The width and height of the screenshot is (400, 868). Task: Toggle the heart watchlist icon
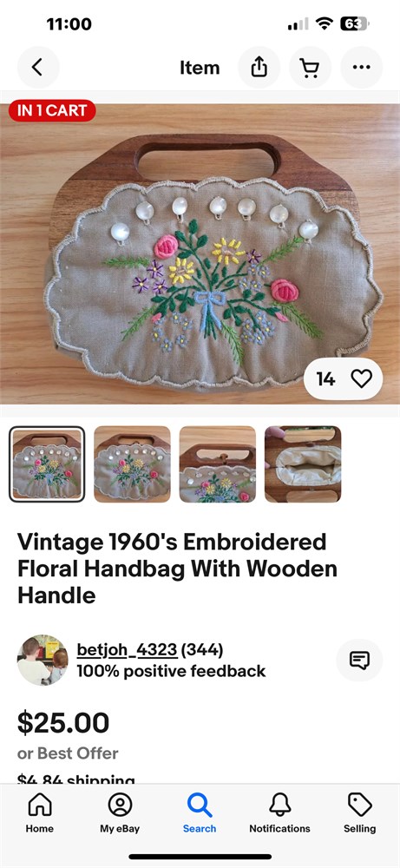pos(361,378)
